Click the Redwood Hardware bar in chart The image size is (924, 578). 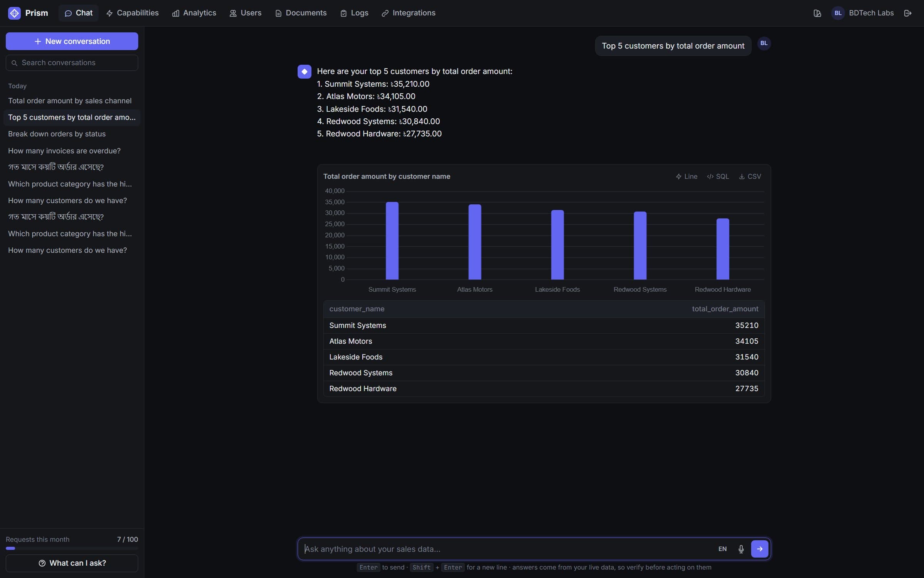pyautogui.click(x=723, y=249)
